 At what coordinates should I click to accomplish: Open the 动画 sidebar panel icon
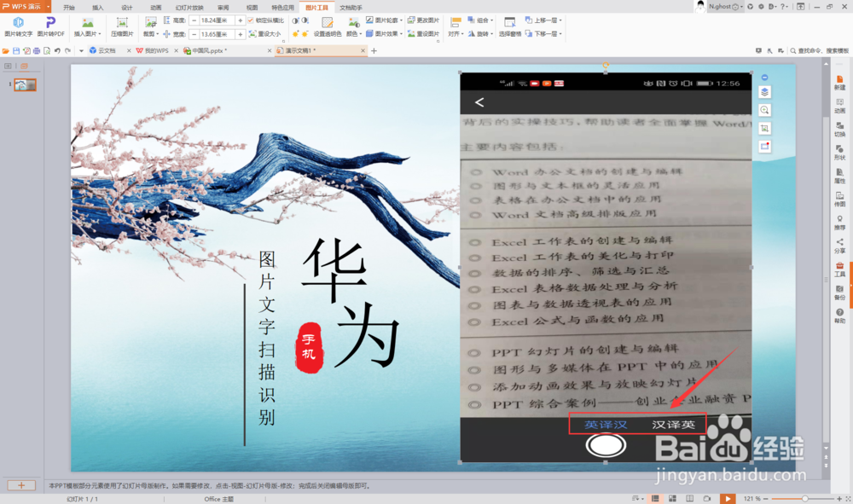click(x=840, y=106)
